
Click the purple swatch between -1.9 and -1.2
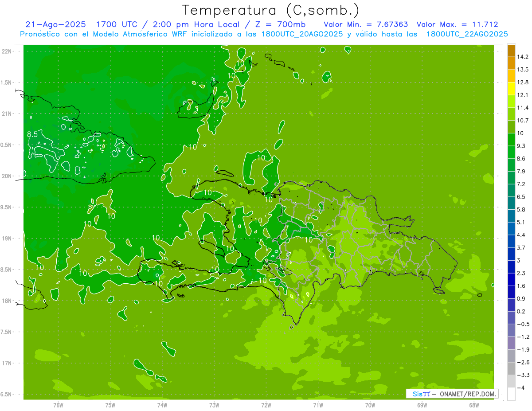click(x=511, y=343)
